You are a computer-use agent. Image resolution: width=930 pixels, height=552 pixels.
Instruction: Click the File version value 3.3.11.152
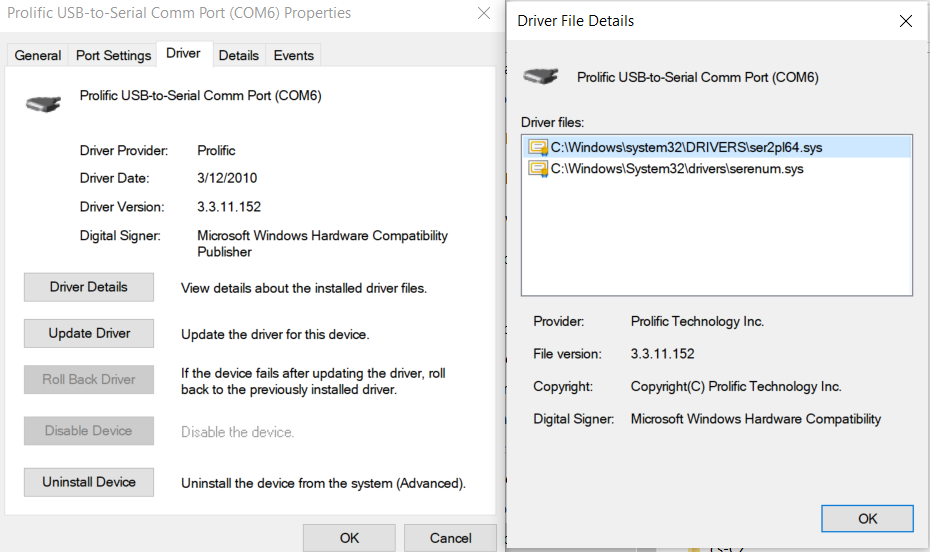coord(663,354)
